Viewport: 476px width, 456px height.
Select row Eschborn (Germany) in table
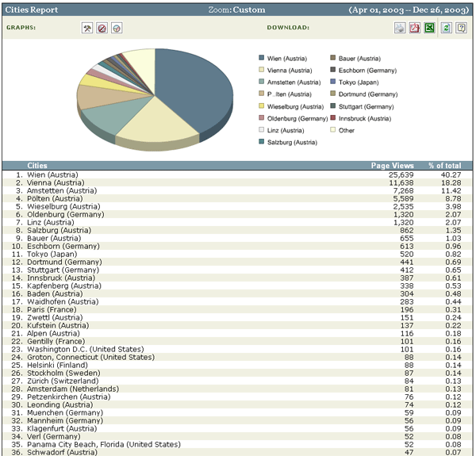pyautogui.click(x=237, y=246)
